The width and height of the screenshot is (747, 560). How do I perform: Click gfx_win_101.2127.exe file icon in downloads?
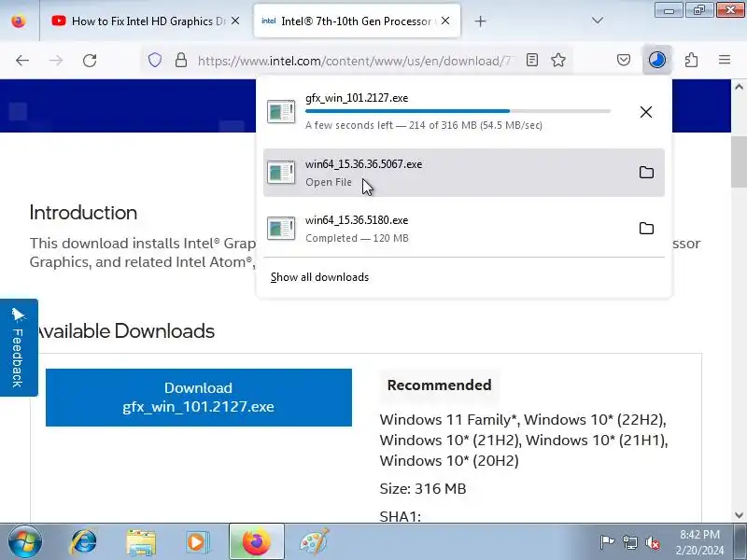(281, 111)
